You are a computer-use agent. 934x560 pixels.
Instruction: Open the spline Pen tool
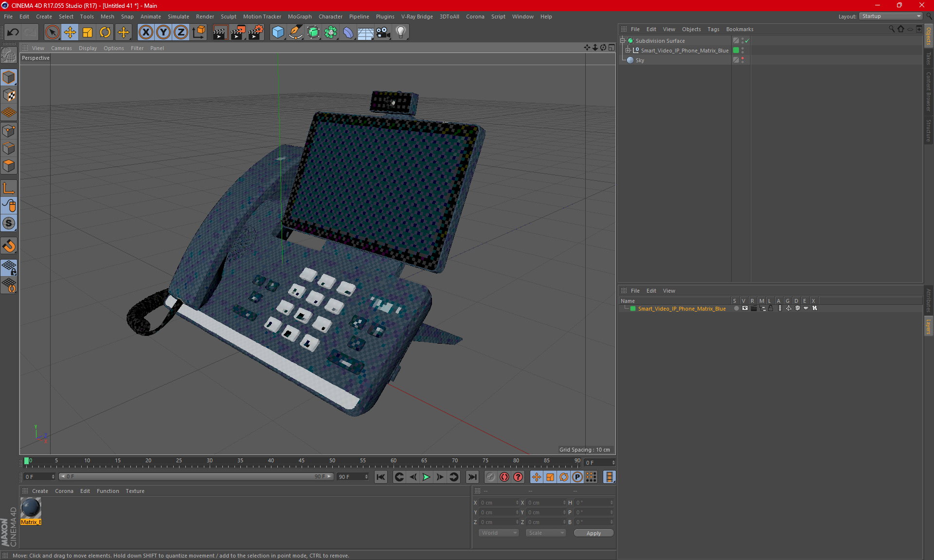click(x=296, y=33)
